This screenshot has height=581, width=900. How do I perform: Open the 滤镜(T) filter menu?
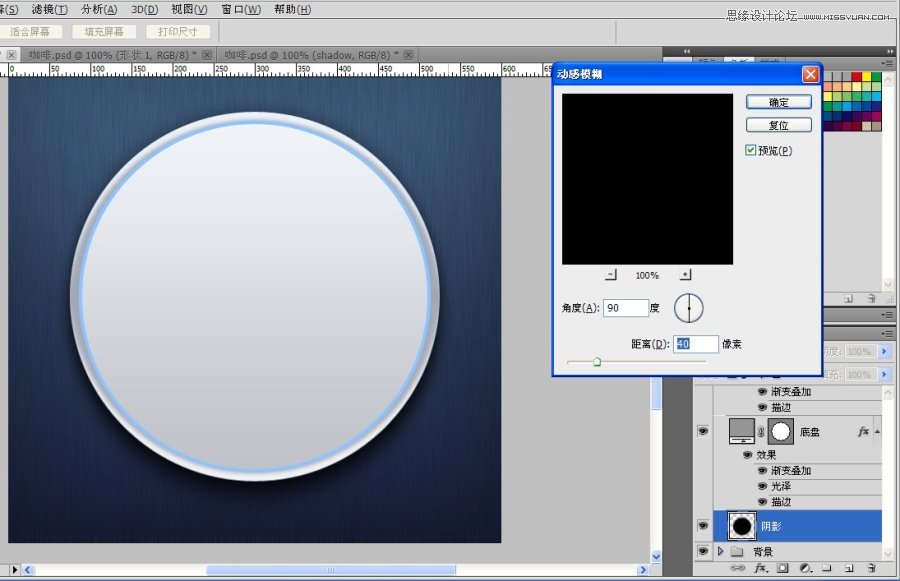click(49, 9)
